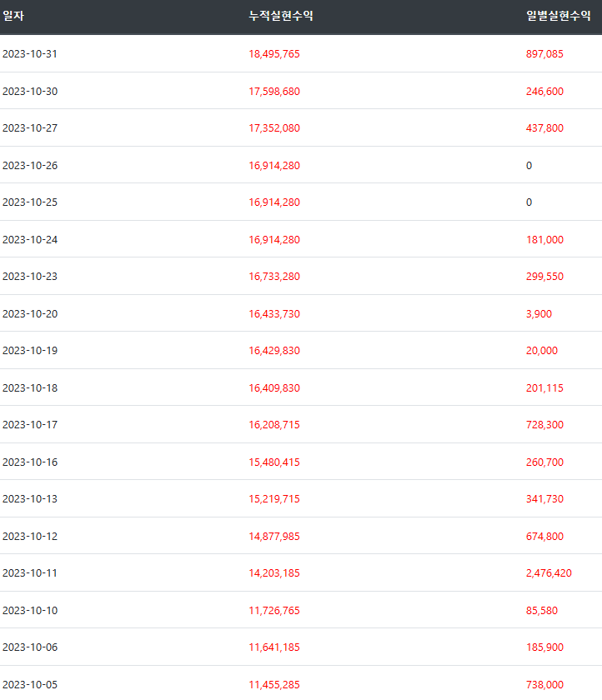602x700 pixels.
Task: Click daily profit 181,000
Action: pyautogui.click(x=544, y=240)
